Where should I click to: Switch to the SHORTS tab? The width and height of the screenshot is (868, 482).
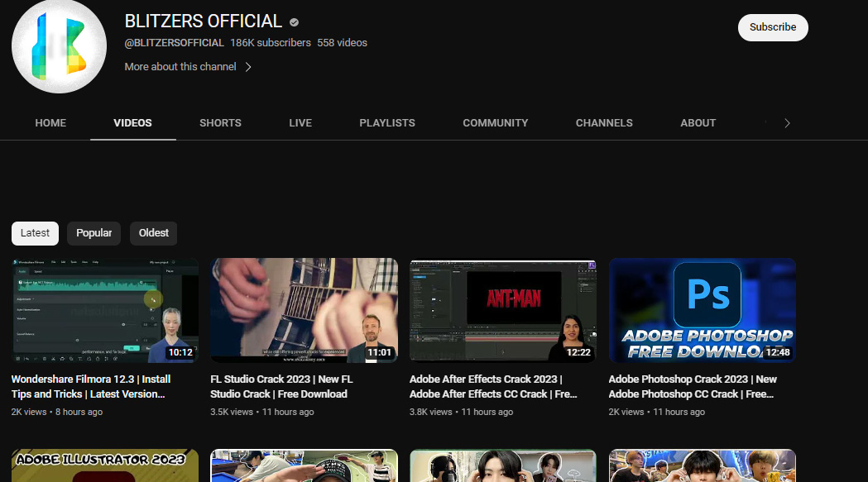(x=220, y=123)
